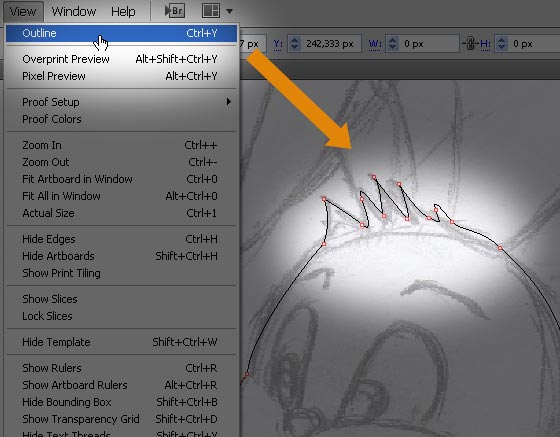Toggle the constrain width and height link icon
The height and width of the screenshot is (437, 560).
click(x=470, y=44)
